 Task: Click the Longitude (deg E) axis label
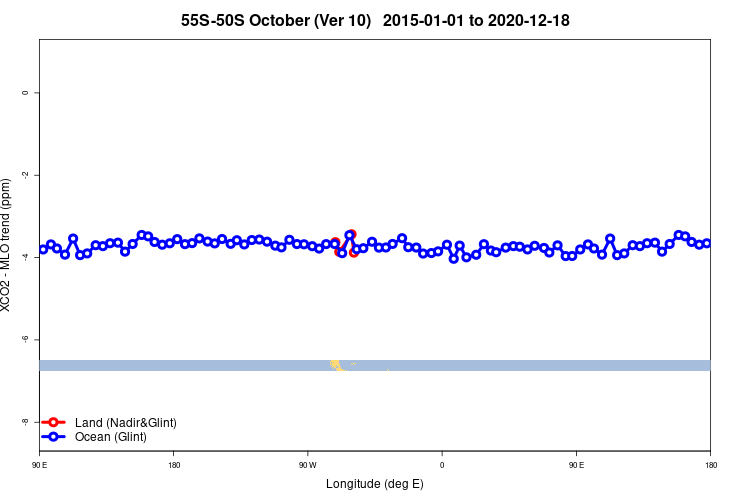click(375, 484)
